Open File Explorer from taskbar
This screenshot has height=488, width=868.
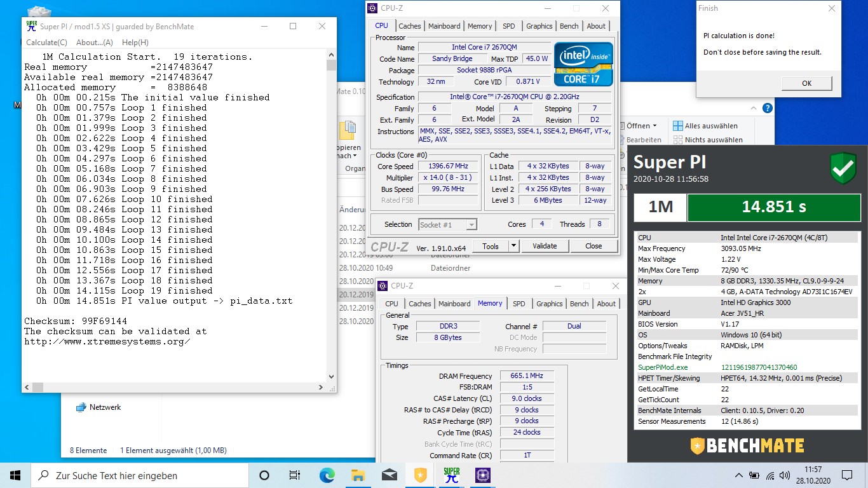(x=358, y=475)
